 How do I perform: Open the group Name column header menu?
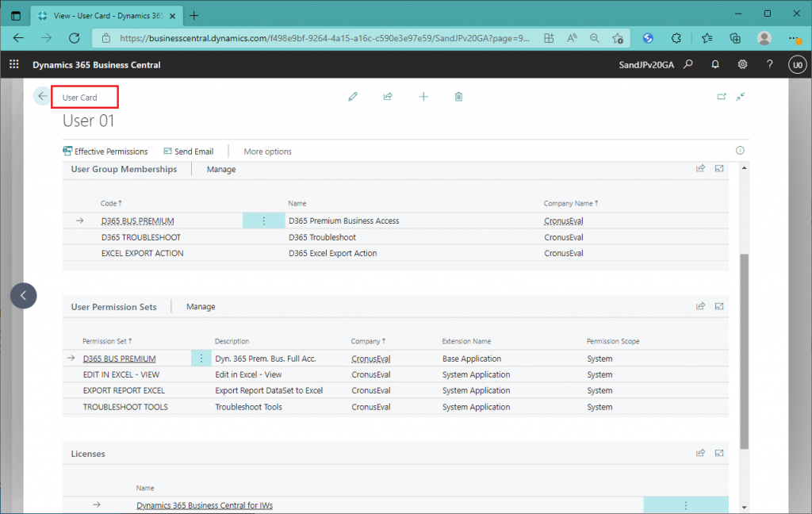[x=297, y=203]
